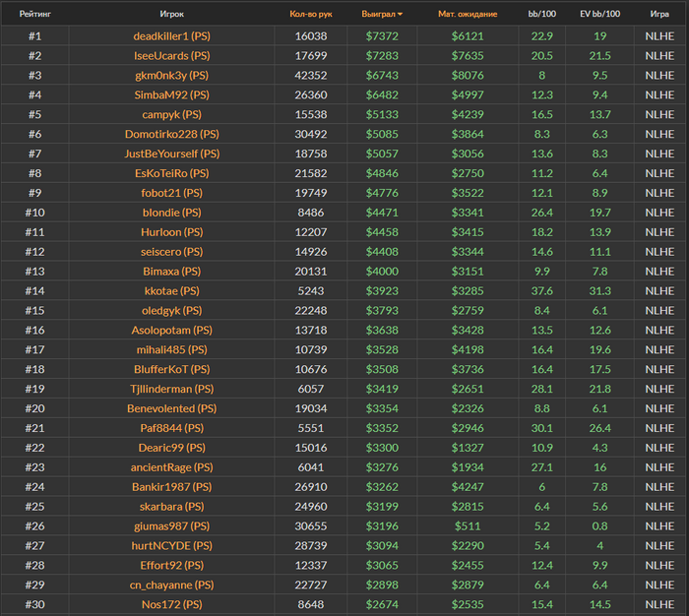View Nos172 (PS) player page
This screenshot has width=689, height=616.
tap(171, 604)
